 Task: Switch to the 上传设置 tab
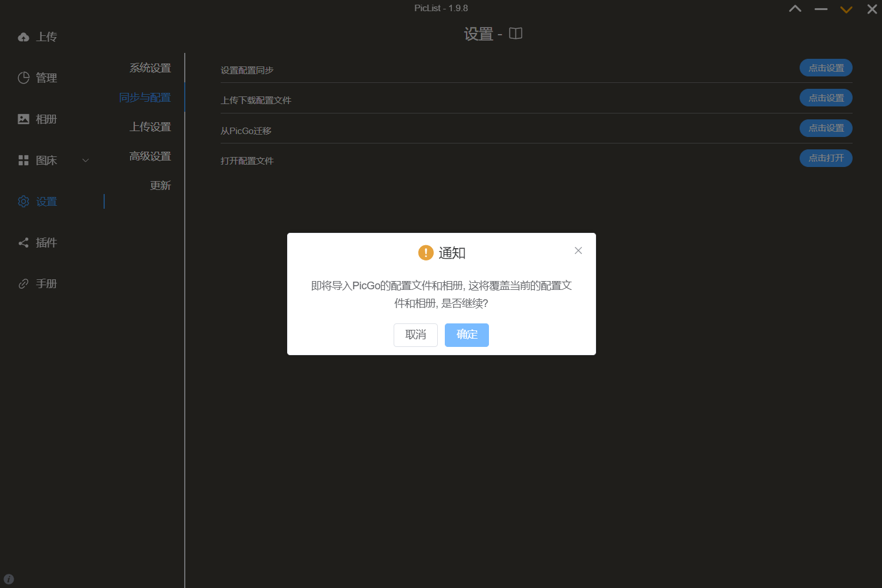(x=150, y=127)
